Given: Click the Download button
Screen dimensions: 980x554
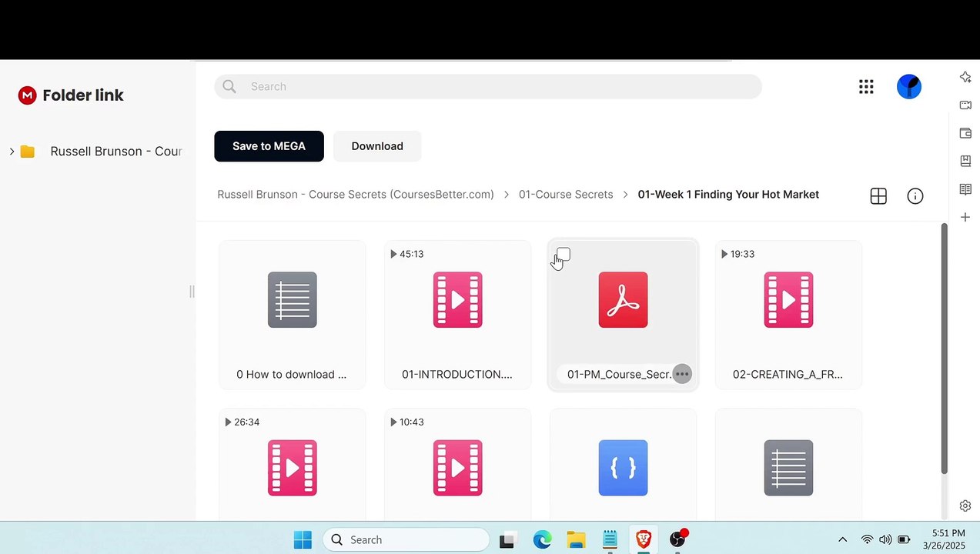Looking at the screenshot, I should [377, 146].
